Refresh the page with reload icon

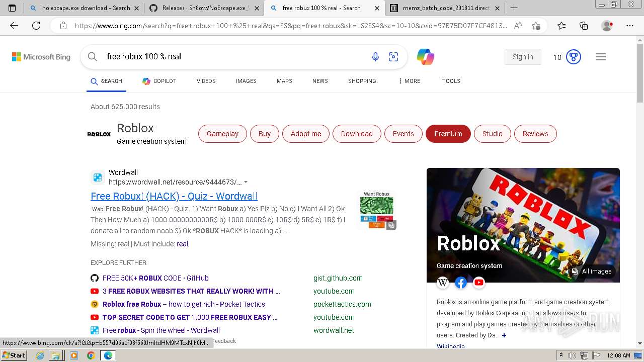(x=36, y=26)
